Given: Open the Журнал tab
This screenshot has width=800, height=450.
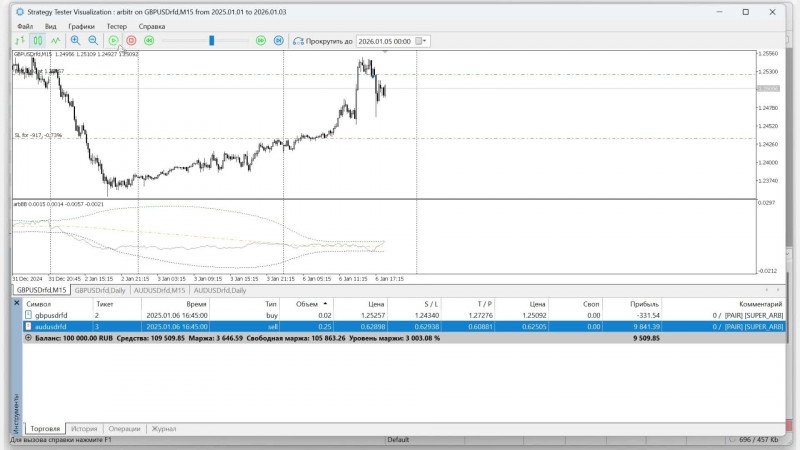Looking at the screenshot, I should pyautogui.click(x=164, y=429).
